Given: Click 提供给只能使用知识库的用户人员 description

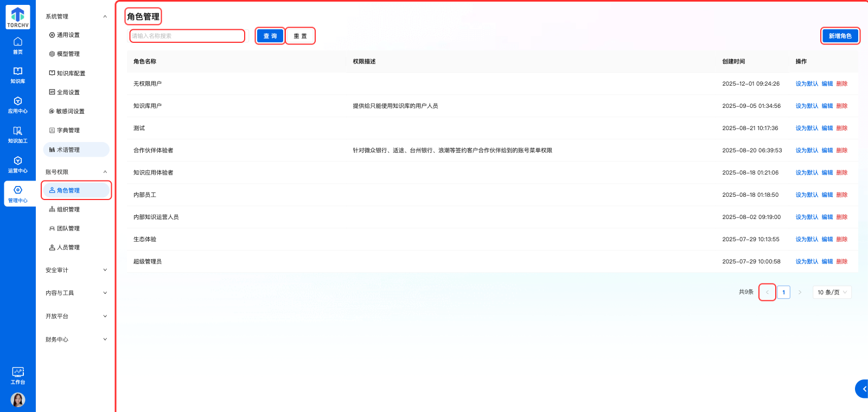Looking at the screenshot, I should click(x=395, y=106).
